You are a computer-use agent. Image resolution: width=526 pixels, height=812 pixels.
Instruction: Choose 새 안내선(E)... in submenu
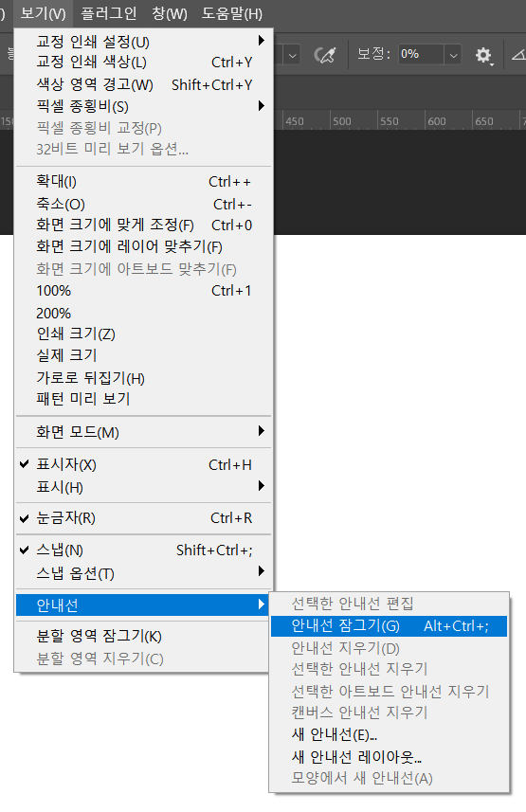(x=389, y=734)
